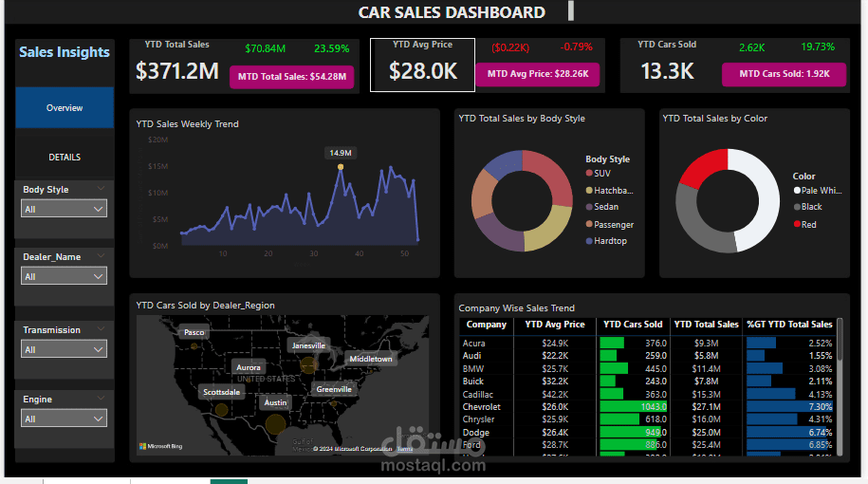Click Cadillac's $42.2K average price cell

(x=555, y=394)
